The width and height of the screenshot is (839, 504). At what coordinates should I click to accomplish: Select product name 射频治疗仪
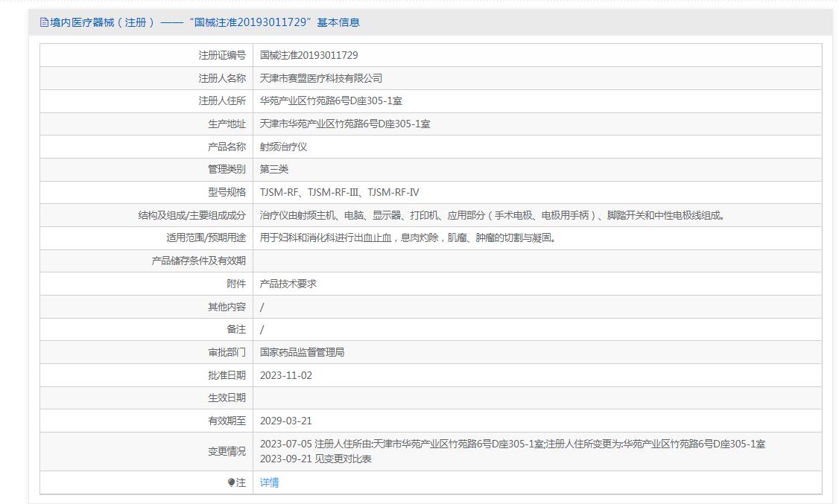coord(284,147)
